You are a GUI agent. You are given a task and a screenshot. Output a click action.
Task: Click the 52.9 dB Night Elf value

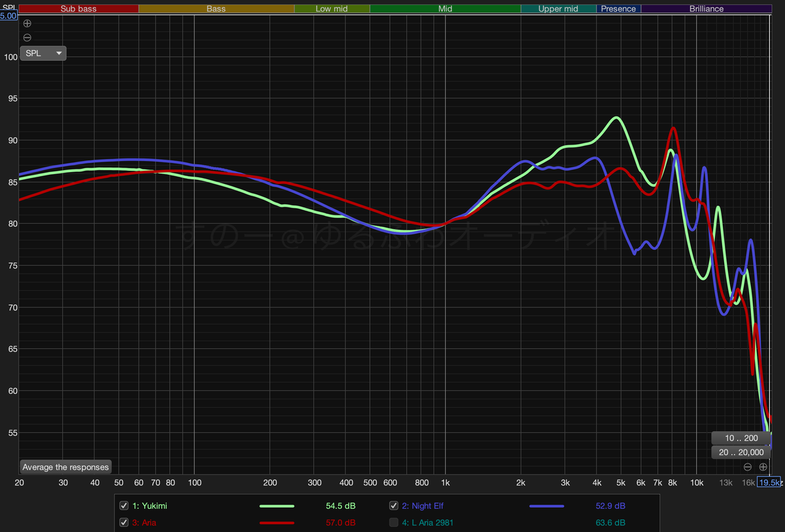pos(610,506)
